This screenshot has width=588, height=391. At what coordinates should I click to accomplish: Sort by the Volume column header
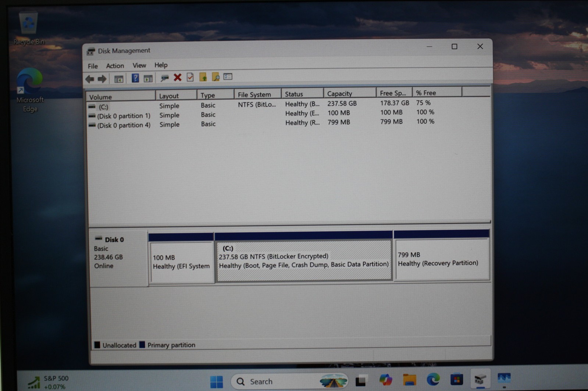(x=121, y=97)
